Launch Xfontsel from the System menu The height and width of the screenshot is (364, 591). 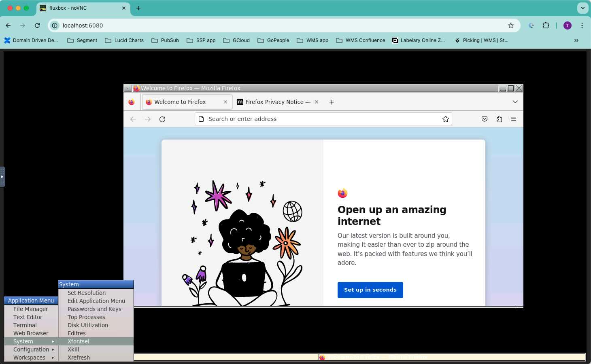(x=96, y=341)
